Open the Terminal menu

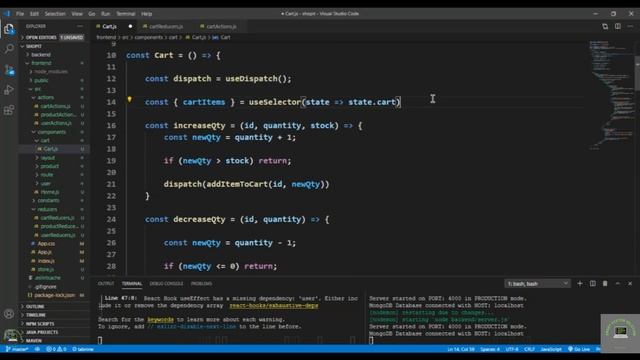pos(125,13)
